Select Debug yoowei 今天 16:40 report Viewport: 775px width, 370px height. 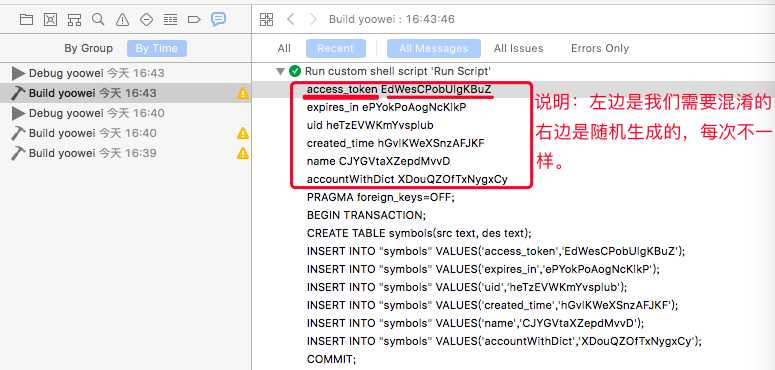click(x=126, y=114)
